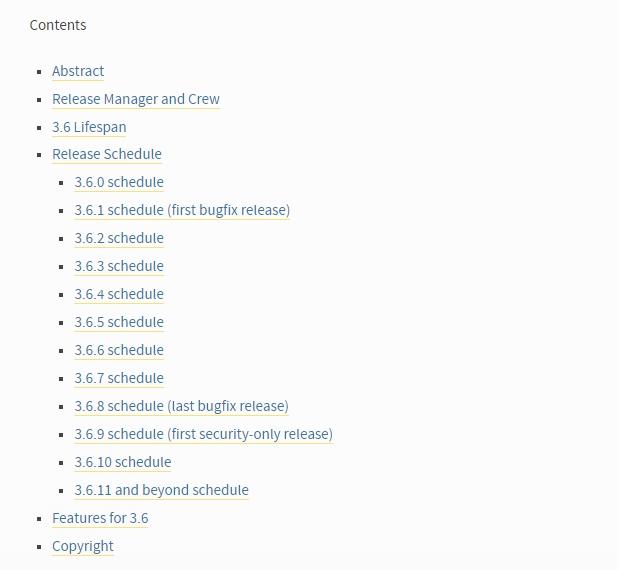
Task: Go to Release Manager and Crew section
Action: 136,99
